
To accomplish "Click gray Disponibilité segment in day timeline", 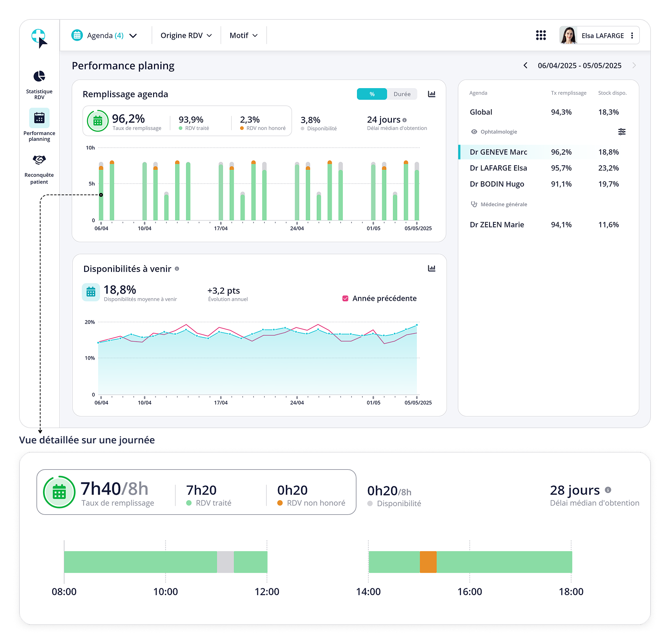I will [225, 562].
